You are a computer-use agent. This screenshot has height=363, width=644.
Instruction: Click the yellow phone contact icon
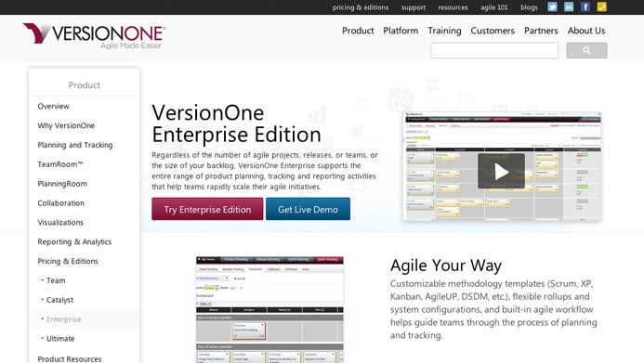click(x=601, y=6)
